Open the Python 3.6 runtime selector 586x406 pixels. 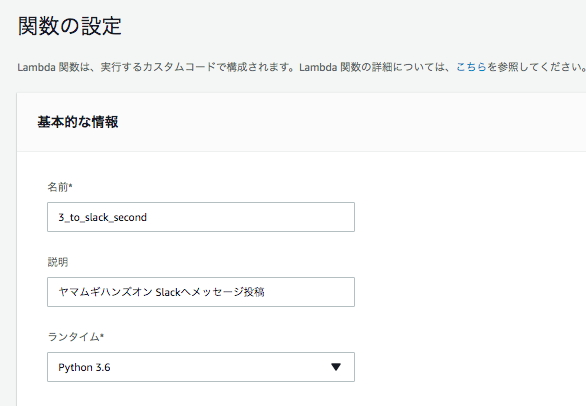[x=201, y=367]
